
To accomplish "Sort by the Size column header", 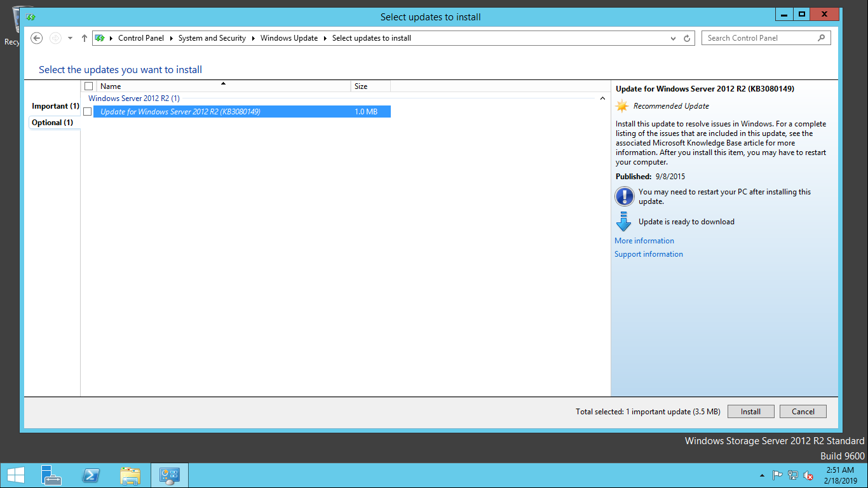I will [370, 86].
